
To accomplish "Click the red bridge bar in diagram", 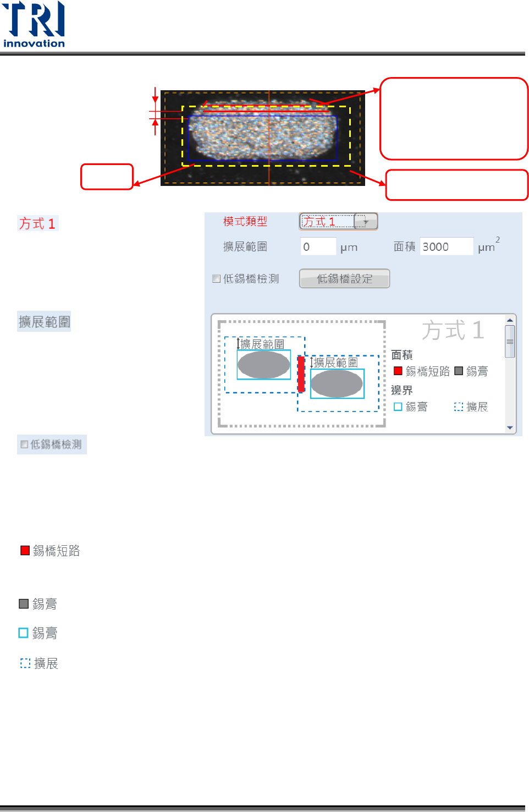I will click(x=301, y=374).
